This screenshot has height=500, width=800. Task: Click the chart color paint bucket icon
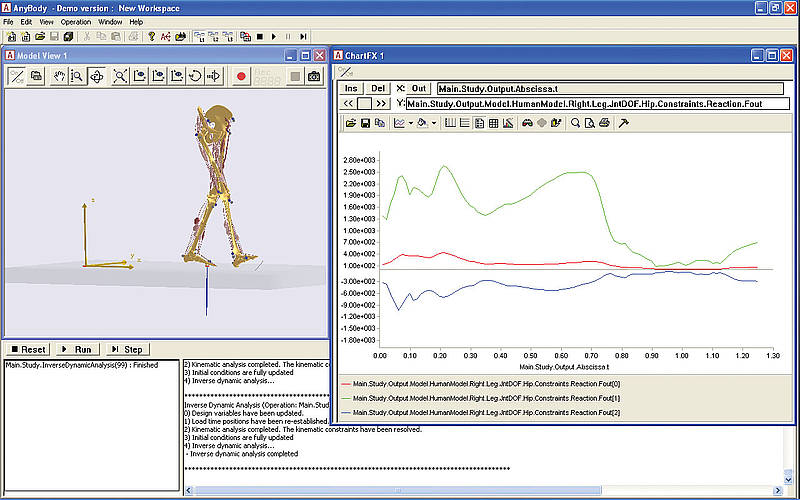click(422, 123)
